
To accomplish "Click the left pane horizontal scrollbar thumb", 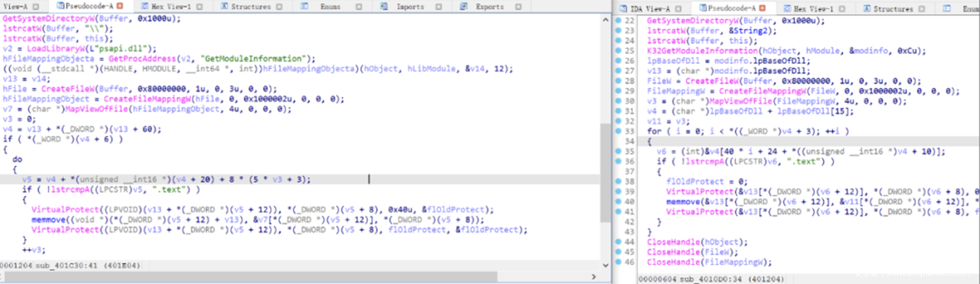I will [250, 276].
